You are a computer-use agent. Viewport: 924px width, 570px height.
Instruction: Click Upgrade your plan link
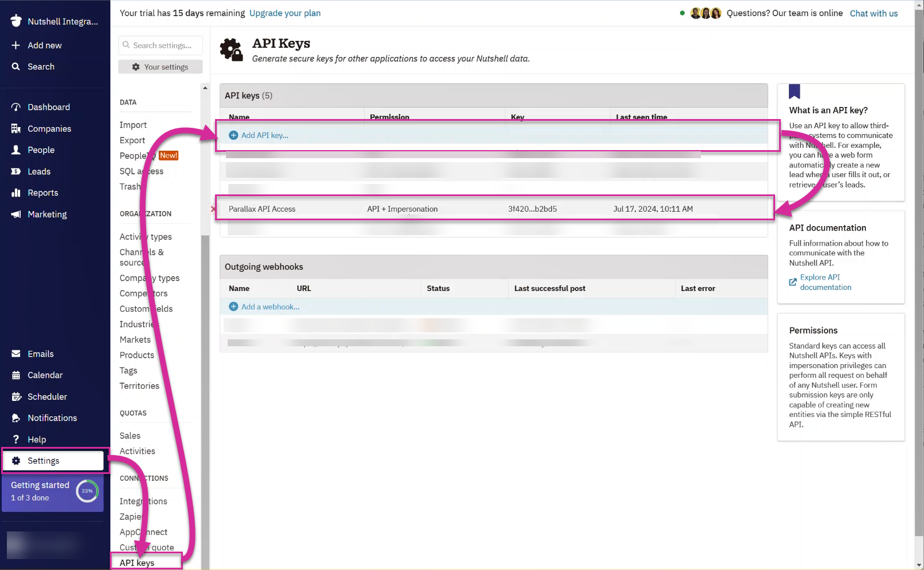285,13
